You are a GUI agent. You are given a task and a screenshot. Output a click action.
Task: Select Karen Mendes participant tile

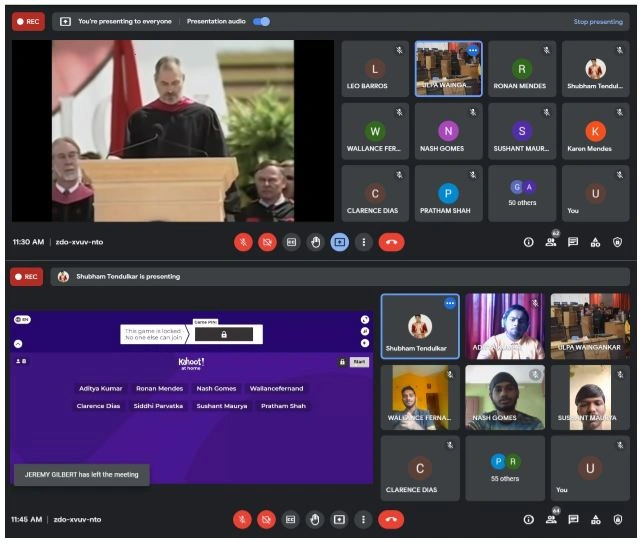point(595,131)
